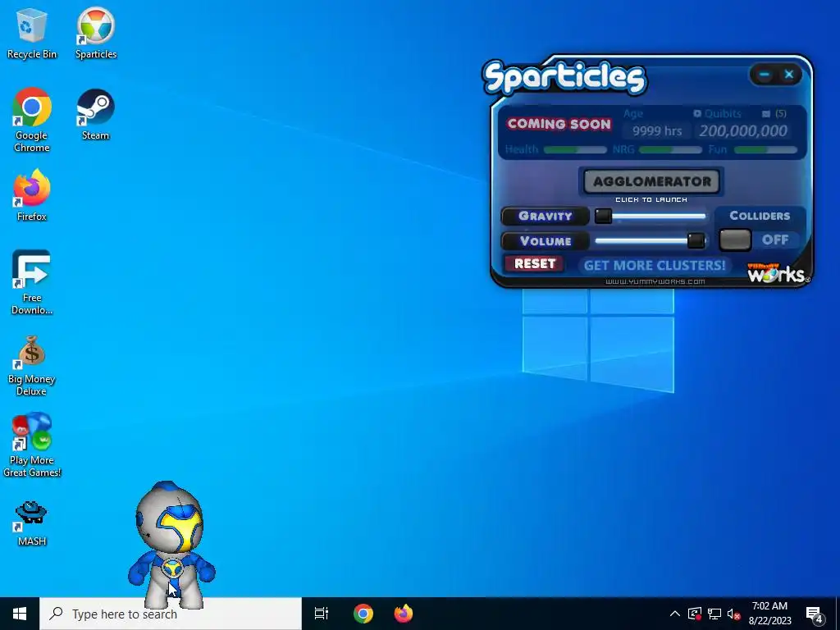Click the muted speaker tray icon

(x=734, y=614)
